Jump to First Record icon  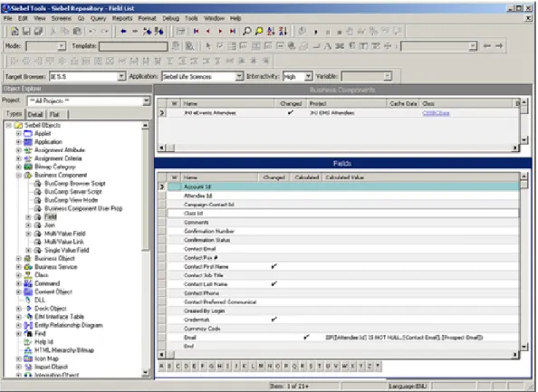(x=197, y=31)
